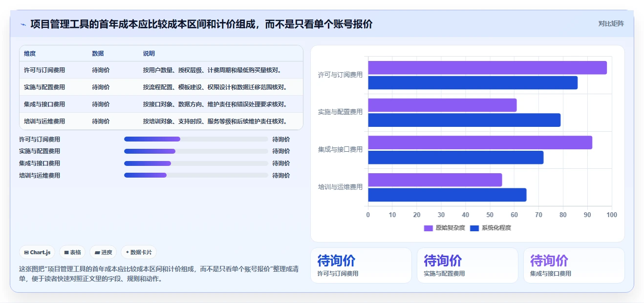
Task: Click the description starting 按用户数量、授权层级
Action: pyautogui.click(x=213, y=70)
